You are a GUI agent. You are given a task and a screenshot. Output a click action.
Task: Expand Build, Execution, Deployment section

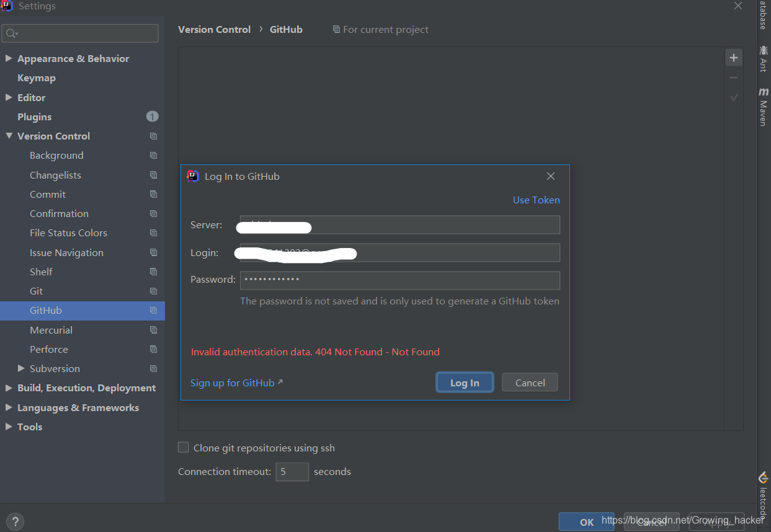pyautogui.click(x=9, y=388)
